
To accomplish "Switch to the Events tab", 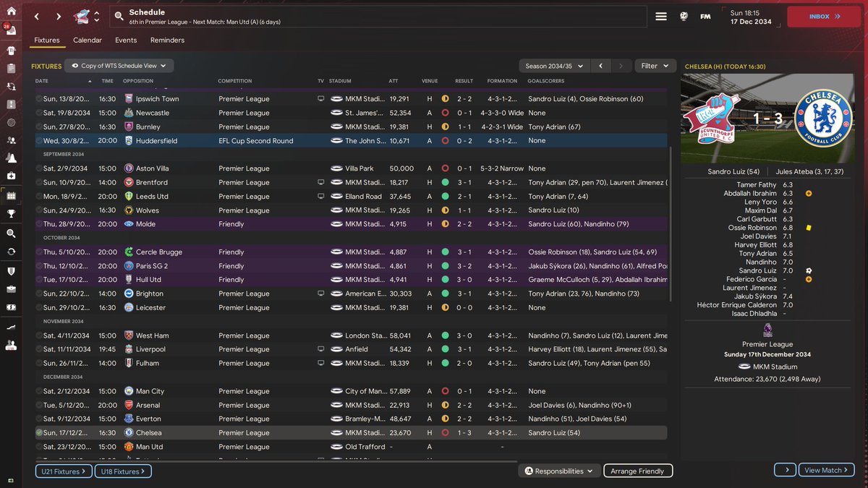I will coord(126,40).
